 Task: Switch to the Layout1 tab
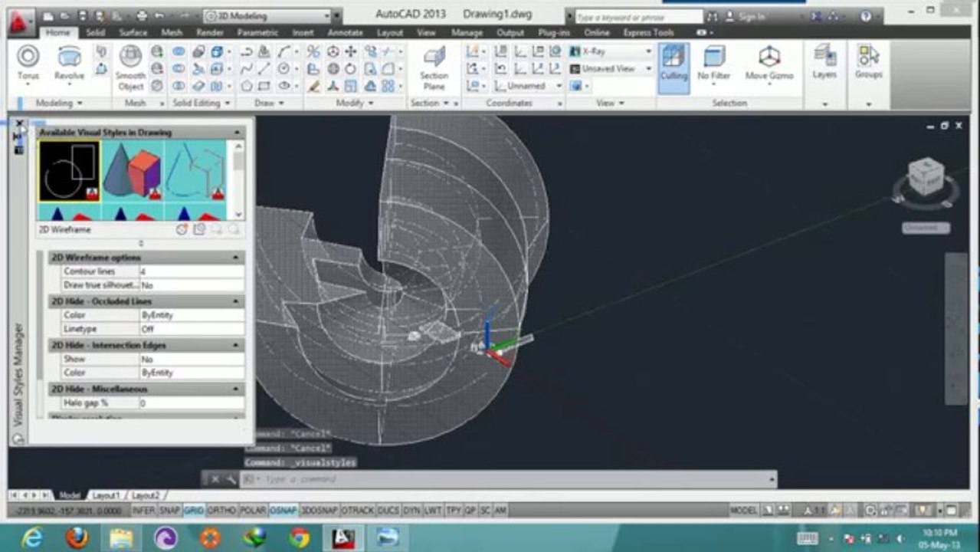pos(107,495)
